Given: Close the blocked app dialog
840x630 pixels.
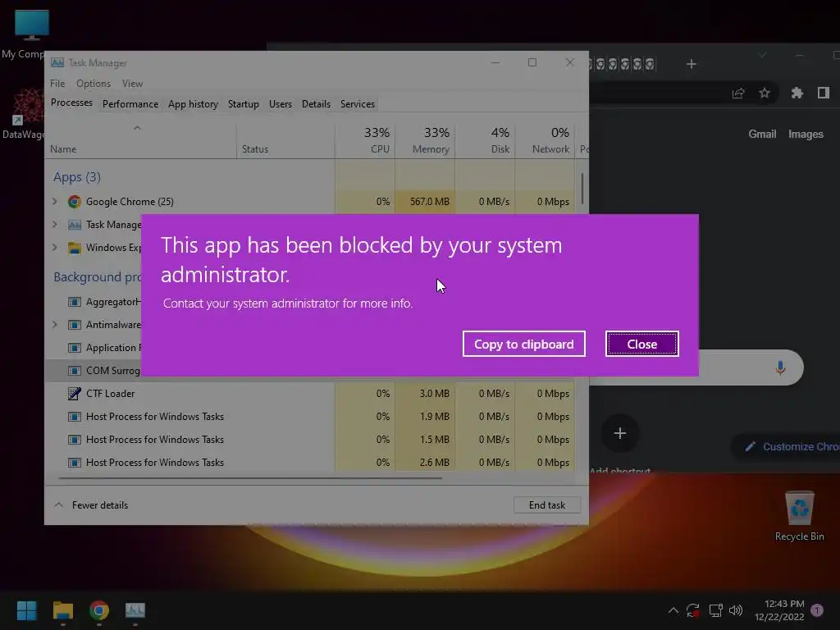Looking at the screenshot, I should tap(641, 344).
